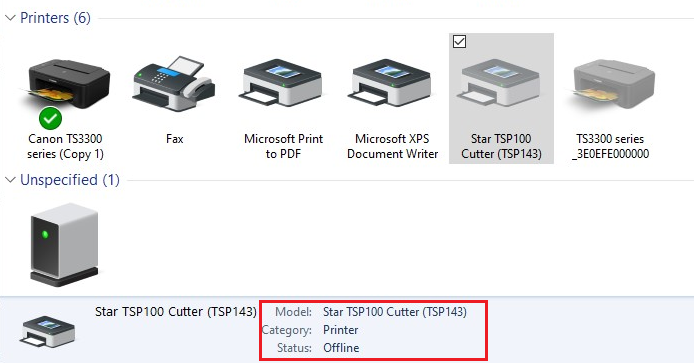The height and width of the screenshot is (363, 694).
Task: Click the printer thumbnail in the details pane
Action: click(x=47, y=332)
